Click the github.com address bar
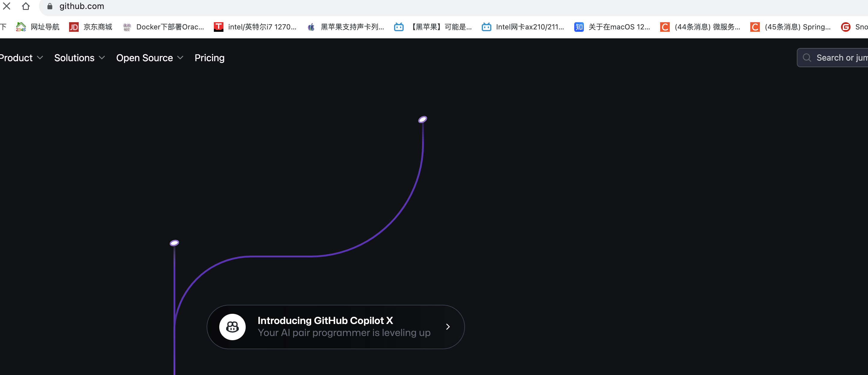Image resolution: width=868 pixels, height=375 pixels. [236, 6]
